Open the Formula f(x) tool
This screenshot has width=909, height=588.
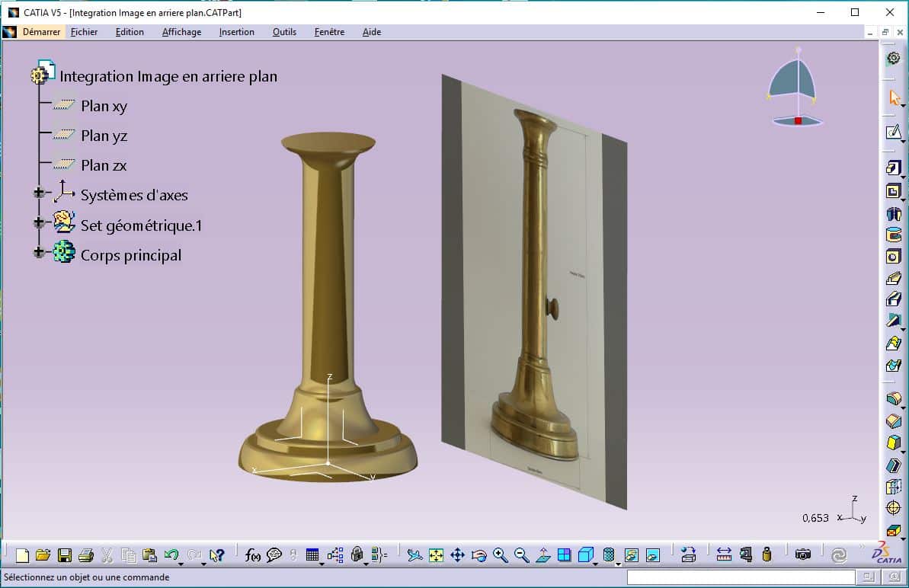[252, 555]
